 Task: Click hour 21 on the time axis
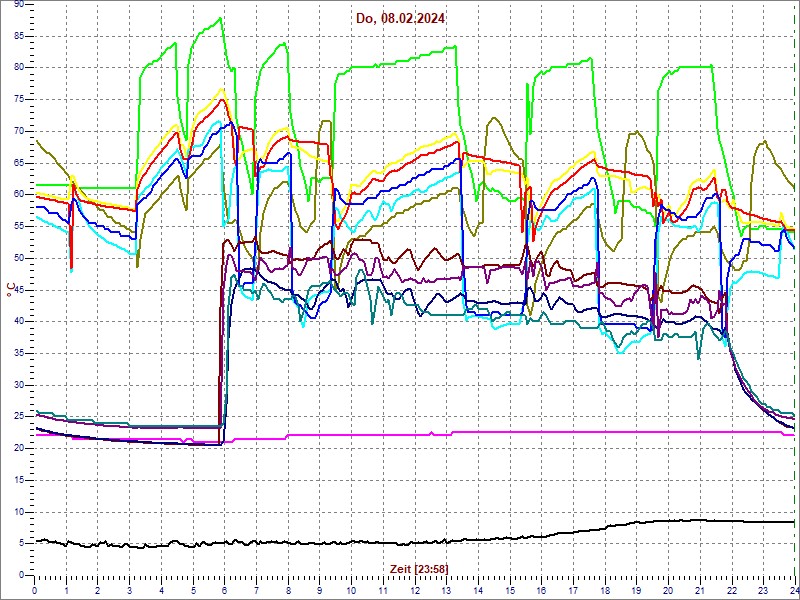point(699,590)
